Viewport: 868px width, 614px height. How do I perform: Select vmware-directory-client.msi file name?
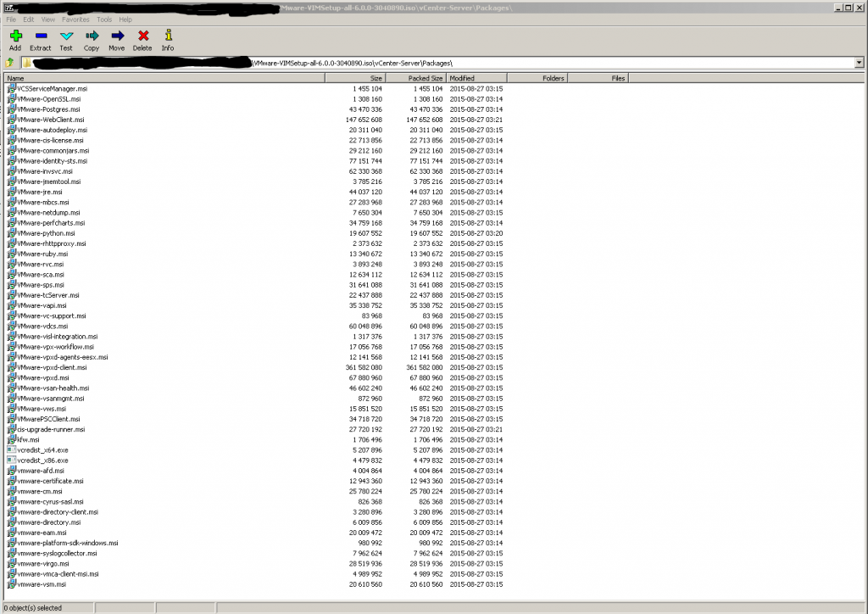tap(58, 512)
